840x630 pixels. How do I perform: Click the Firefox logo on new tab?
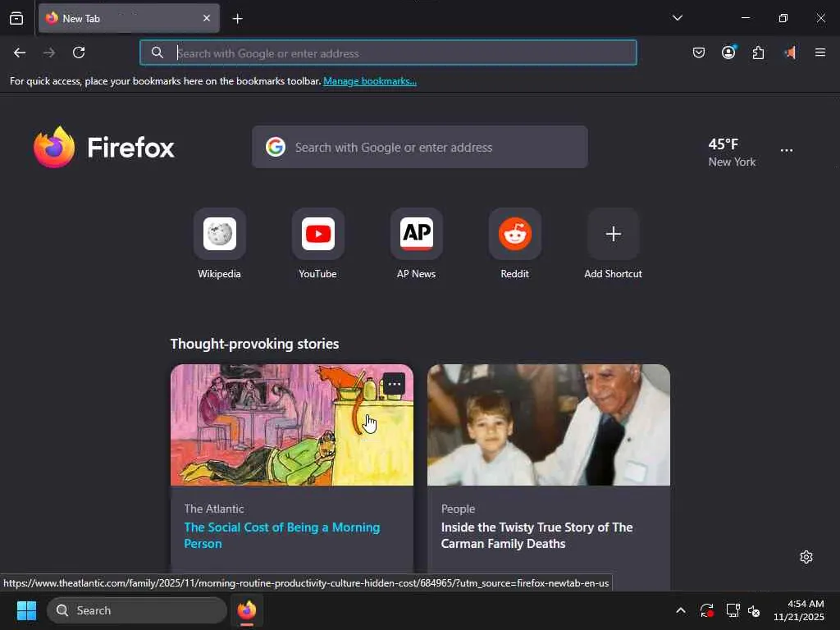tap(104, 148)
